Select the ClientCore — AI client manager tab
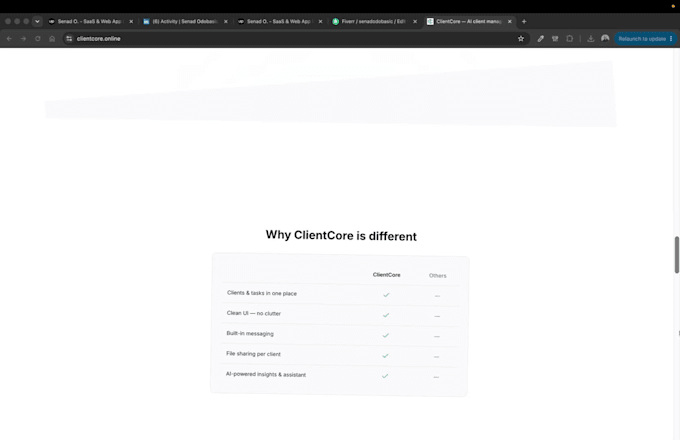 coord(469,21)
